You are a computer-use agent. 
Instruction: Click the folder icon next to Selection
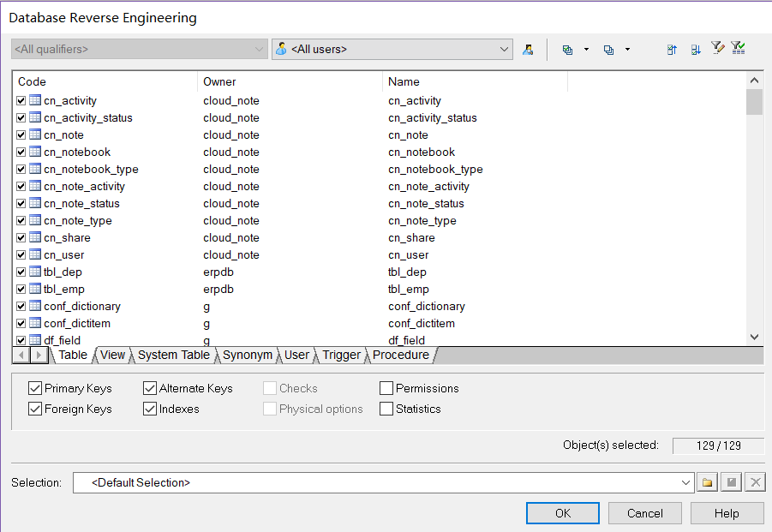tap(707, 483)
